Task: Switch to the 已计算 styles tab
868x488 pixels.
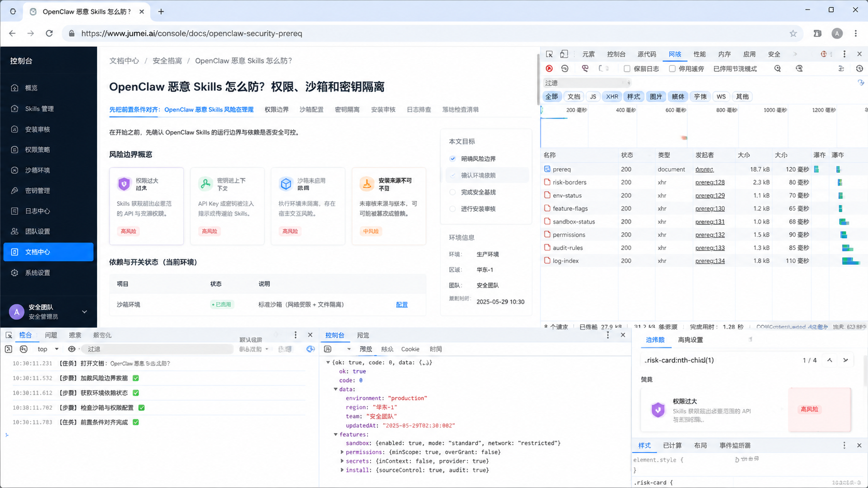Action: coord(672,445)
